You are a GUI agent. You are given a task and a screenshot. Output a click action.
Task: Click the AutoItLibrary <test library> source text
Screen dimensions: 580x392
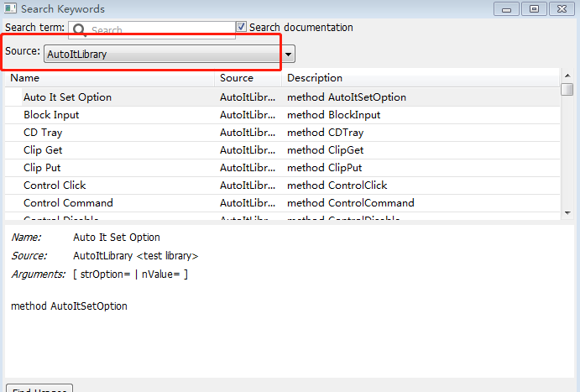click(136, 256)
